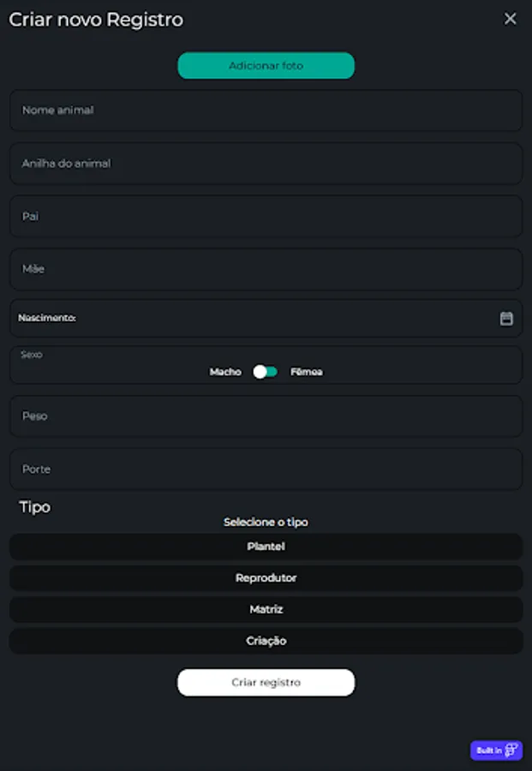532x771 pixels.
Task: Open the birth date calendar picker
Action: point(506,319)
